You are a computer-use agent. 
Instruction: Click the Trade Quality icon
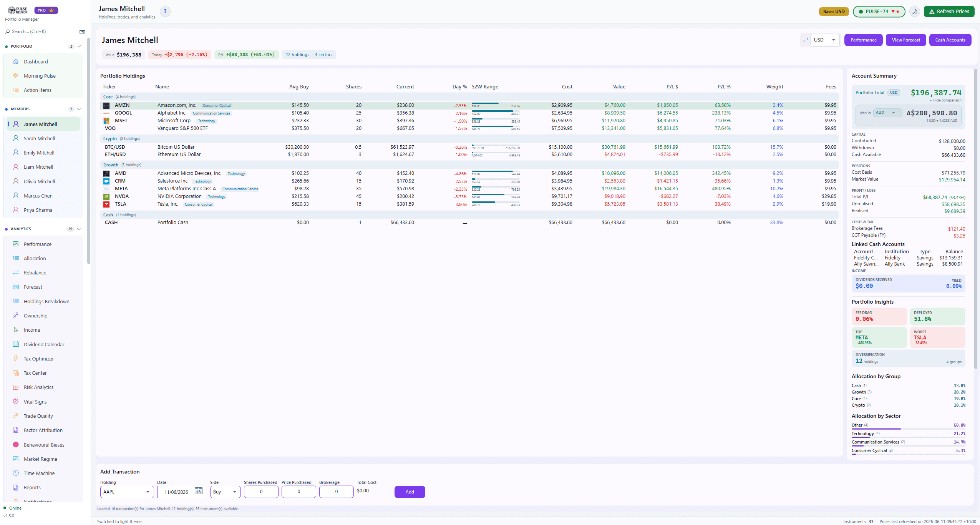[x=16, y=416]
